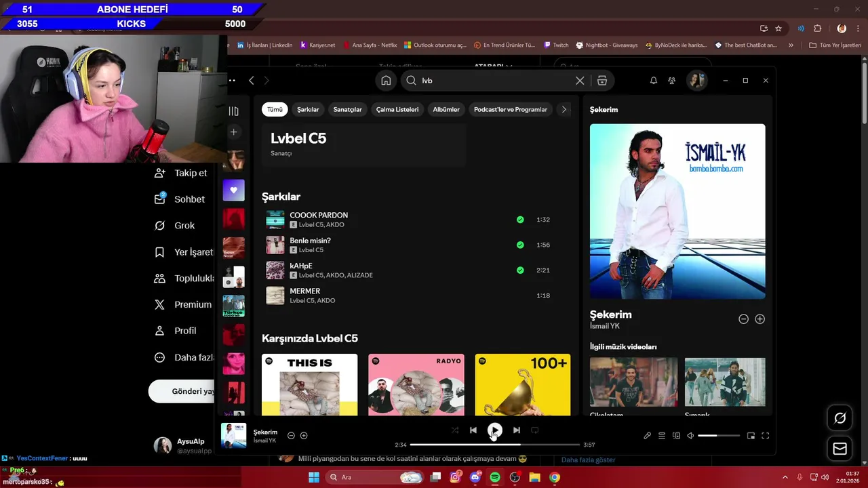Click the Play button in player bar
Image resolution: width=868 pixels, height=488 pixels.
click(495, 430)
